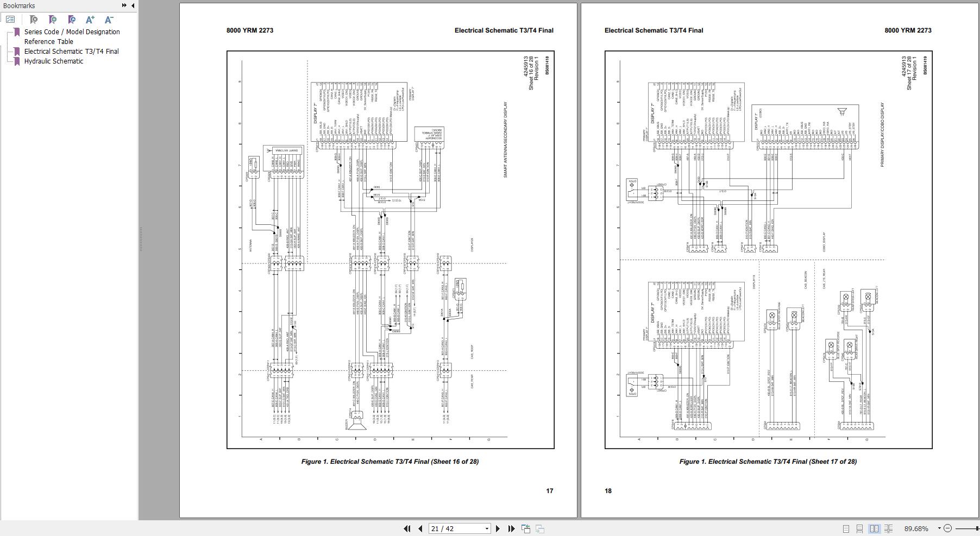Switch to two-page facing view
The image size is (980, 536).
874,528
